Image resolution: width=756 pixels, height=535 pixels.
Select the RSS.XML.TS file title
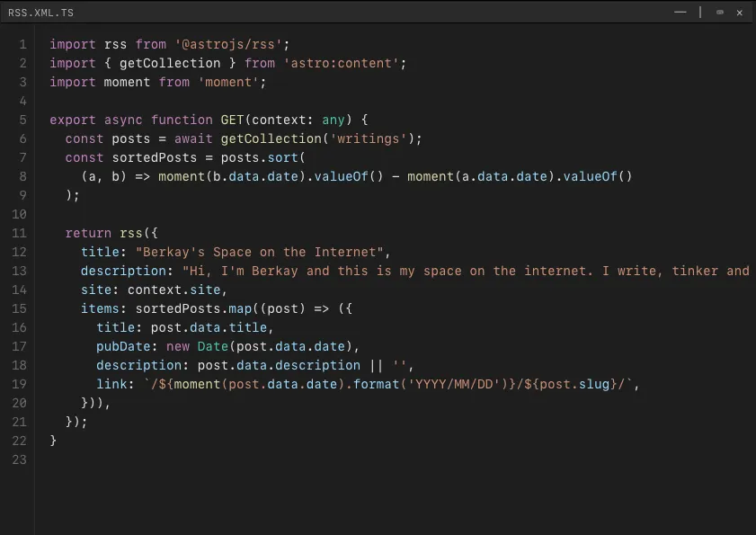click(x=41, y=13)
